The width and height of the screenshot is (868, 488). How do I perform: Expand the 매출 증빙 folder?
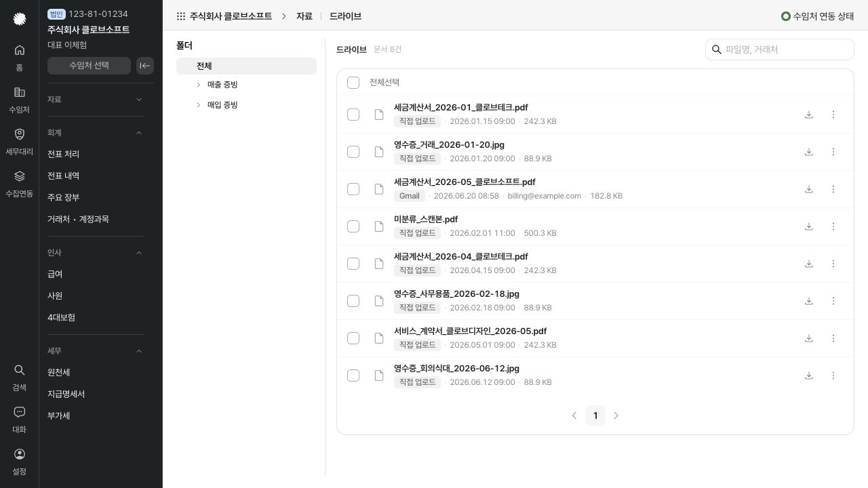[198, 85]
